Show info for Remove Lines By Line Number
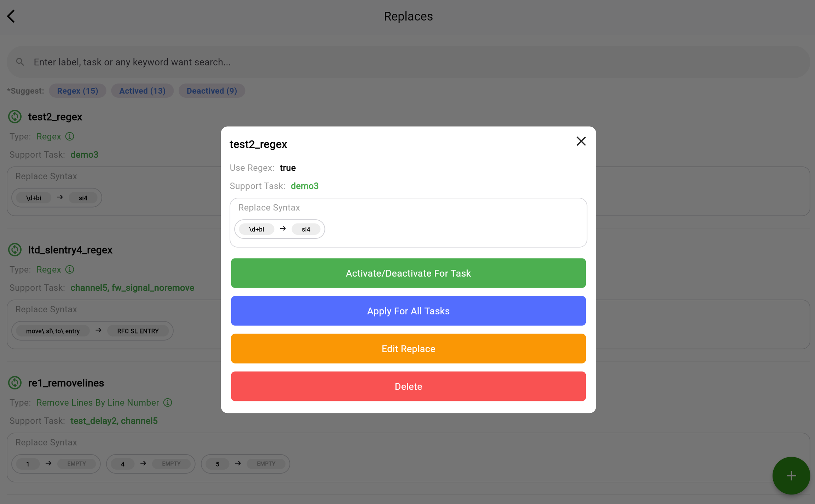The image size is (815, 504). click(x=168, y=402)
